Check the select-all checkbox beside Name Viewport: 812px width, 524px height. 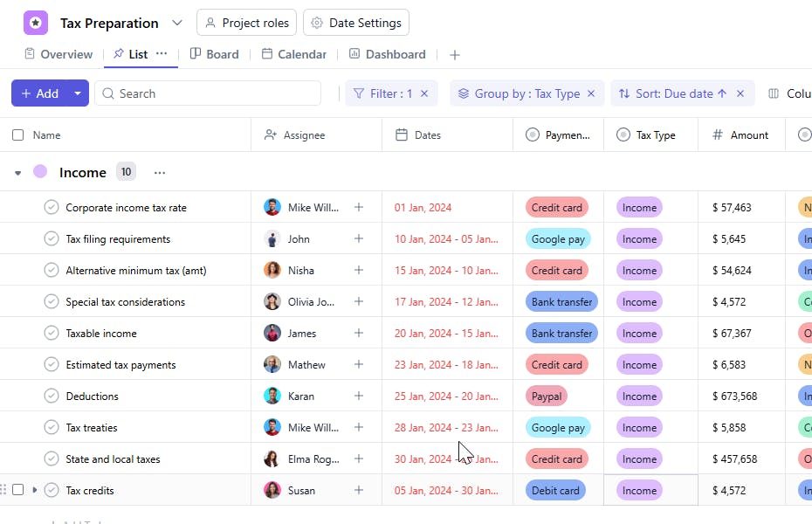18,135
